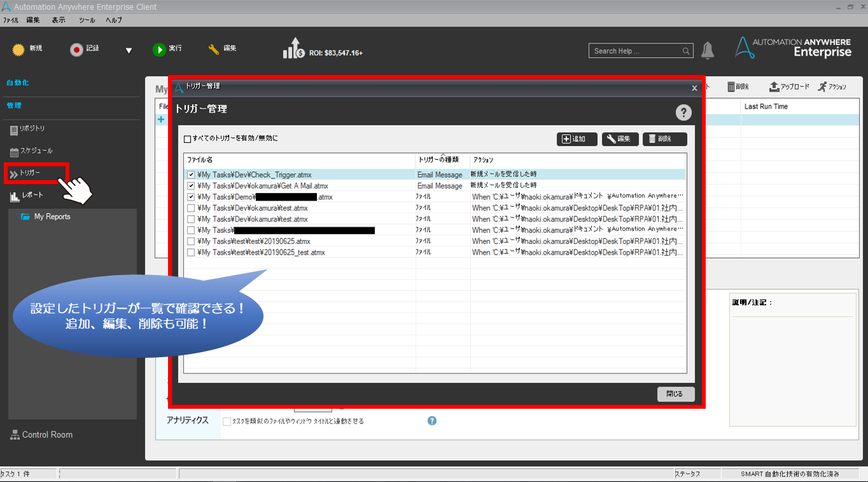Open the ツール menu
Viewport: 868px width, 482px height.
[87, 20]
